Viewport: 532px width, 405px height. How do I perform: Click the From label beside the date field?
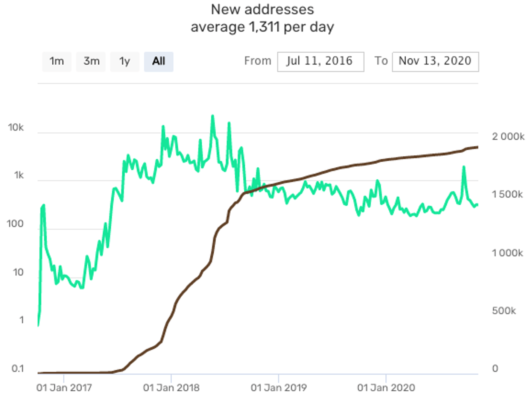257,61
